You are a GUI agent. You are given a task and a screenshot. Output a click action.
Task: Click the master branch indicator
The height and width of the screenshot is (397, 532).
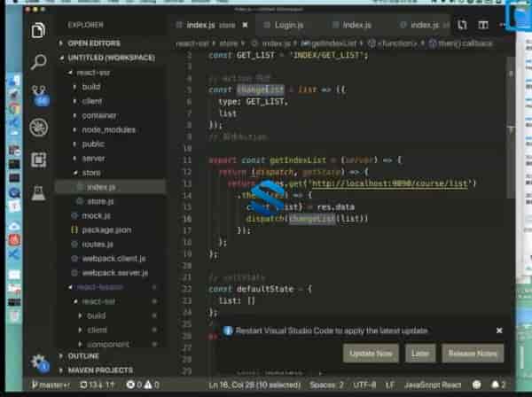[x=51, y=385]
